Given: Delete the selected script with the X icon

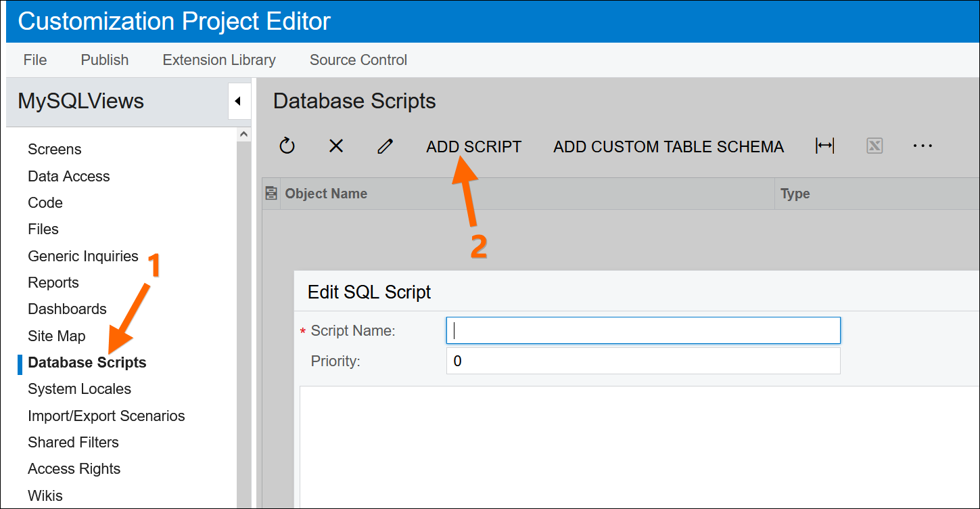Looking at the screenshot, I should [x=335, y=146].
